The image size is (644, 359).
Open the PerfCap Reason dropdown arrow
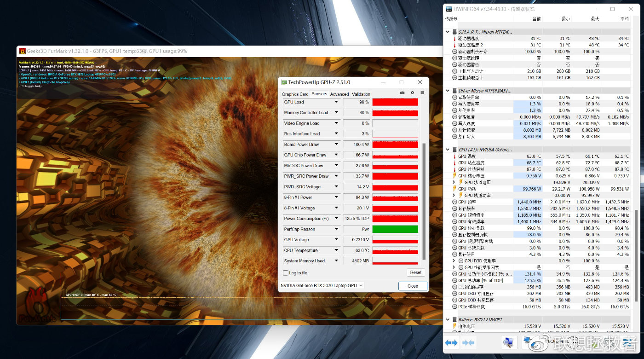click(x=336, y=229)
